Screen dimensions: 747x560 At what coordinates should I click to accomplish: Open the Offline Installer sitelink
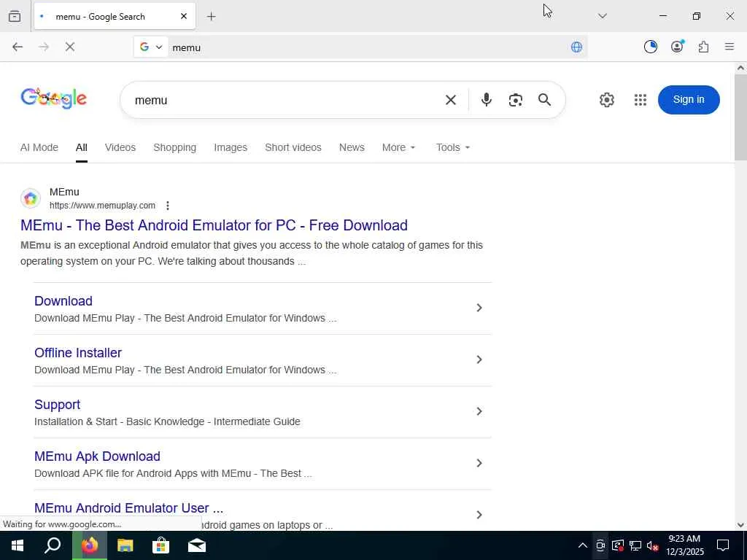click(78, 353)
